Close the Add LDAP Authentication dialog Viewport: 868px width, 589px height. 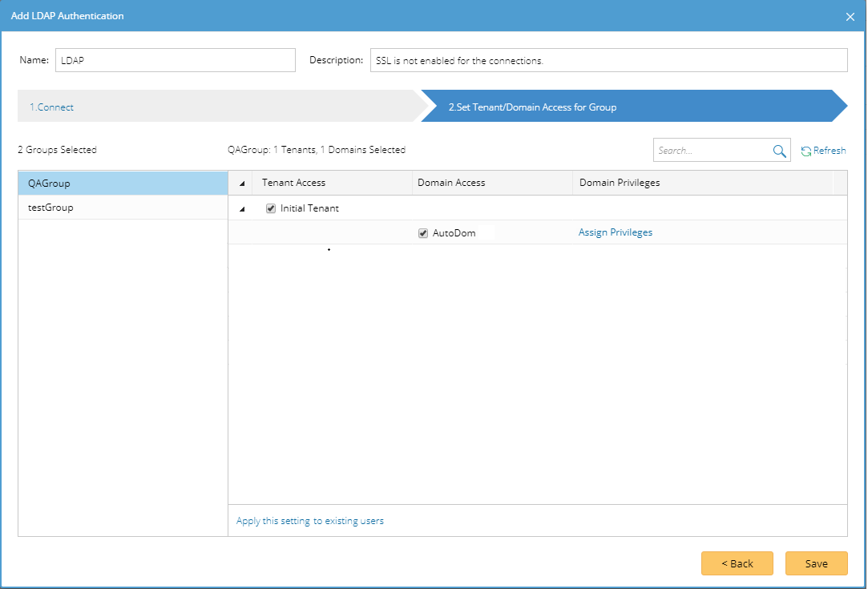tap(850, 16)
